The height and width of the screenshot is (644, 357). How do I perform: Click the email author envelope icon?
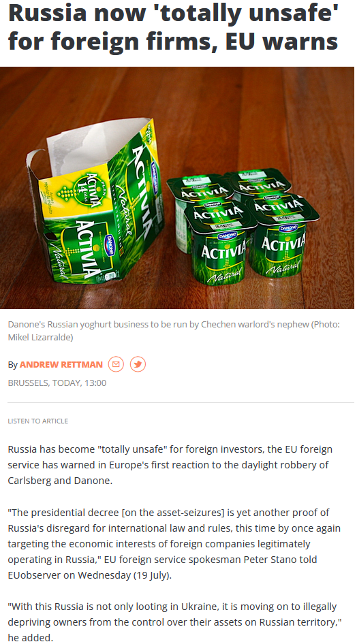[116, 364]
